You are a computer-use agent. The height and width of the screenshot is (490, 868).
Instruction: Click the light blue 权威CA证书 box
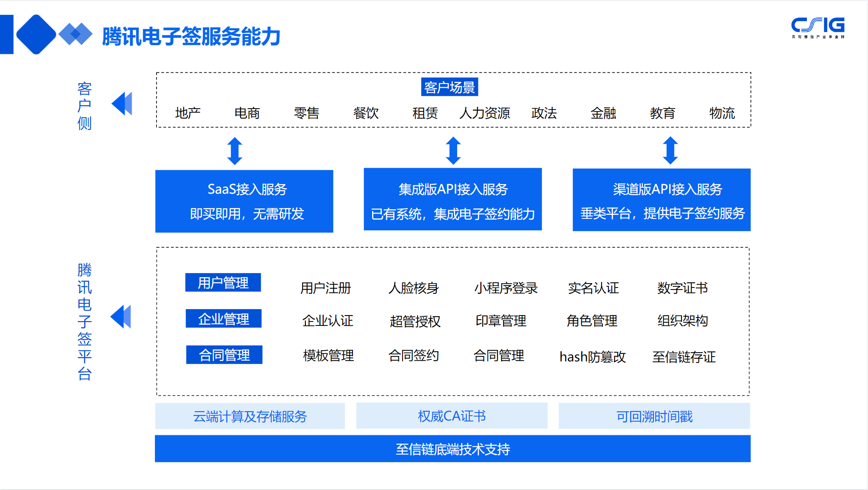coord(452,416)
